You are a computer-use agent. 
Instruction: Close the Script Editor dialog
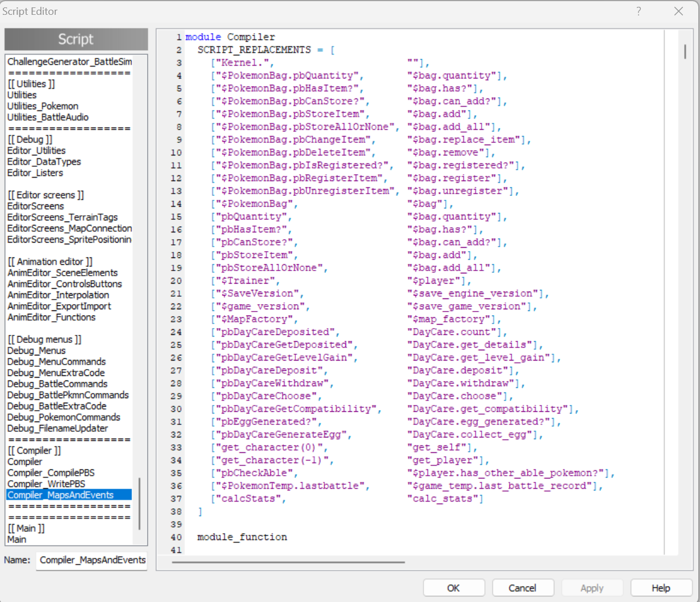pyautogui.click(x=678, y=11)
